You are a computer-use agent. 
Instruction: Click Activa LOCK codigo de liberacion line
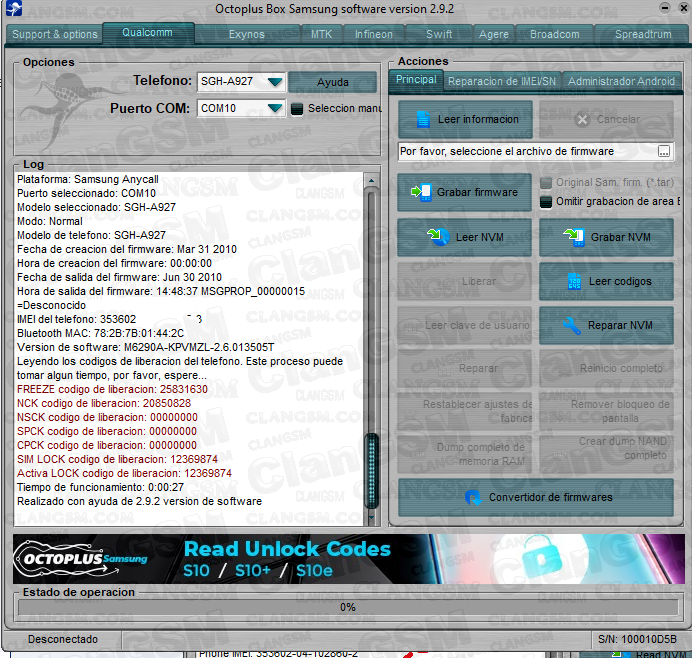124,474
